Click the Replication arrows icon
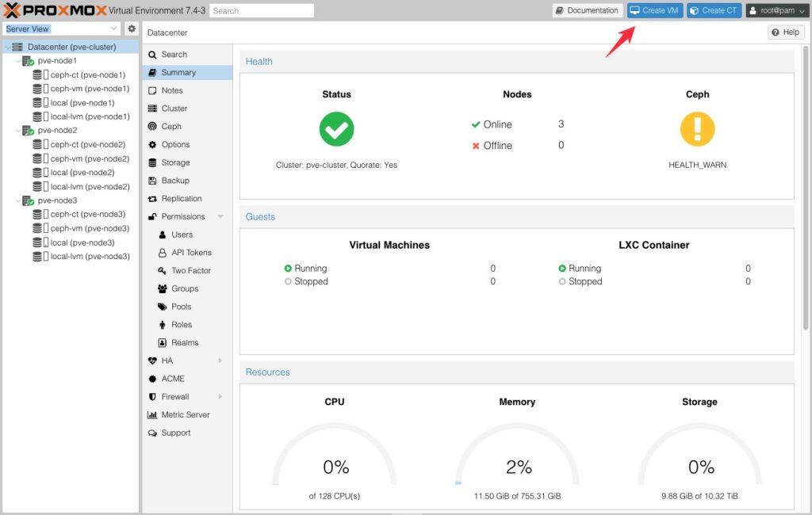This screenshot has height=515, width=812. (152, 199)
